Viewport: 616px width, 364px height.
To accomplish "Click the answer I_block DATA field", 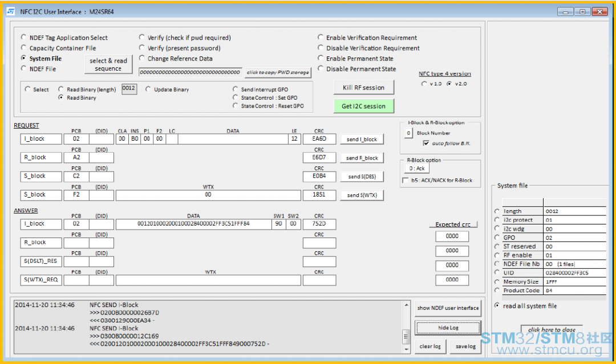I will point(193,223).
